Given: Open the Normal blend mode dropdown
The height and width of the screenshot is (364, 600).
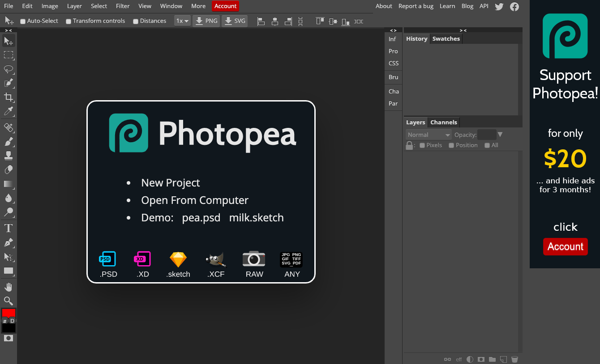Looking at the screenshot, I should click(429, 135).
